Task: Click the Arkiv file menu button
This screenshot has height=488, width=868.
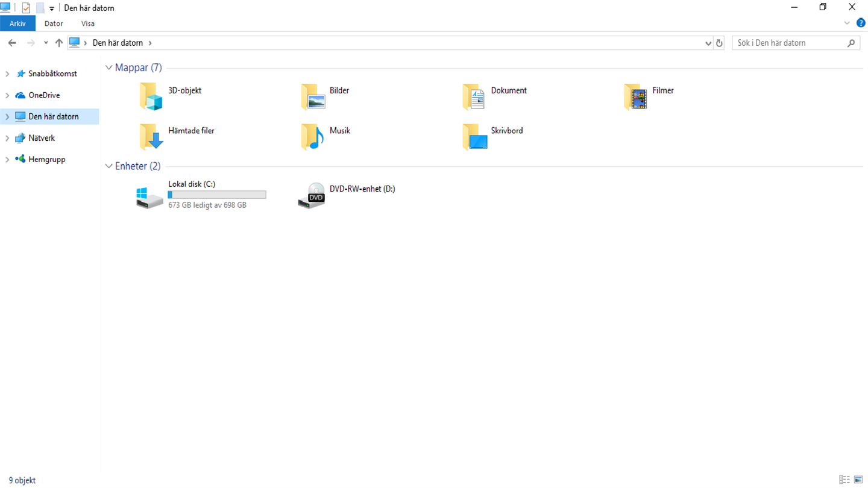Action: [x=17, y=23]
